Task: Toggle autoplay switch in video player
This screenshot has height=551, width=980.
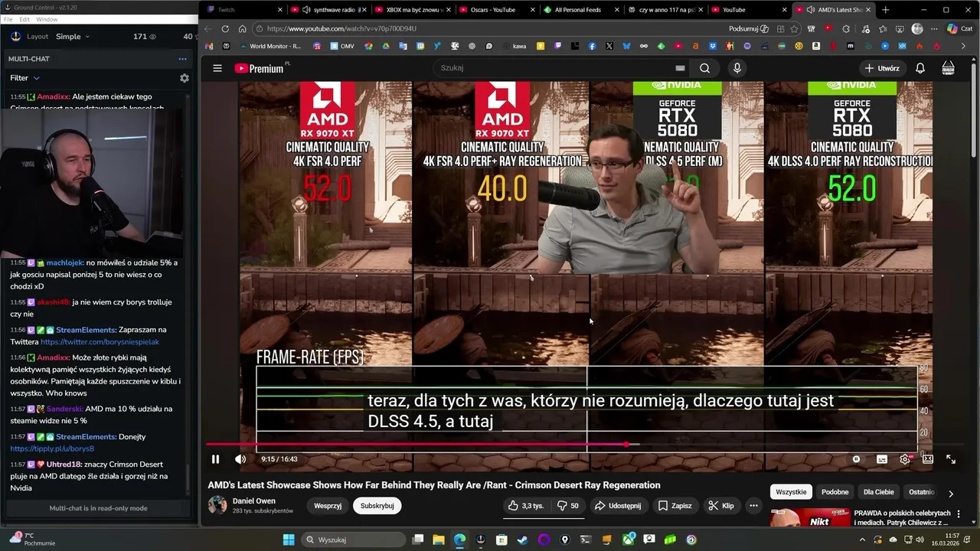Action: (x=856, y=459)
